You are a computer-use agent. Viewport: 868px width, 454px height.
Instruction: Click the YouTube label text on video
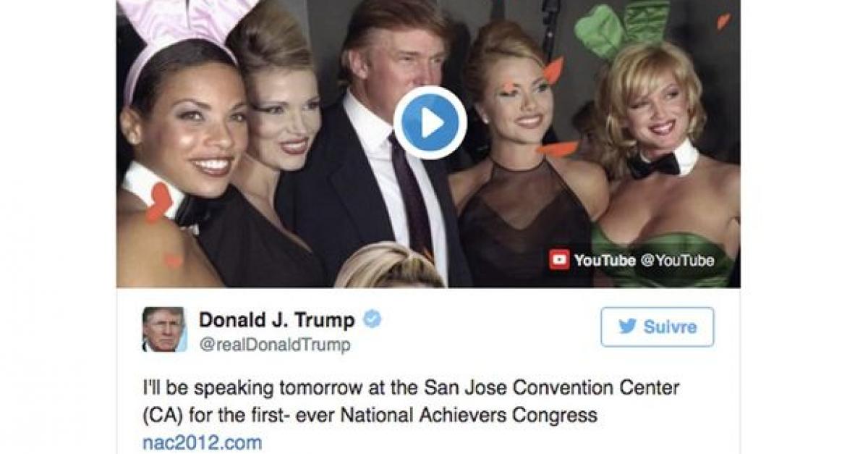[605, 261]
